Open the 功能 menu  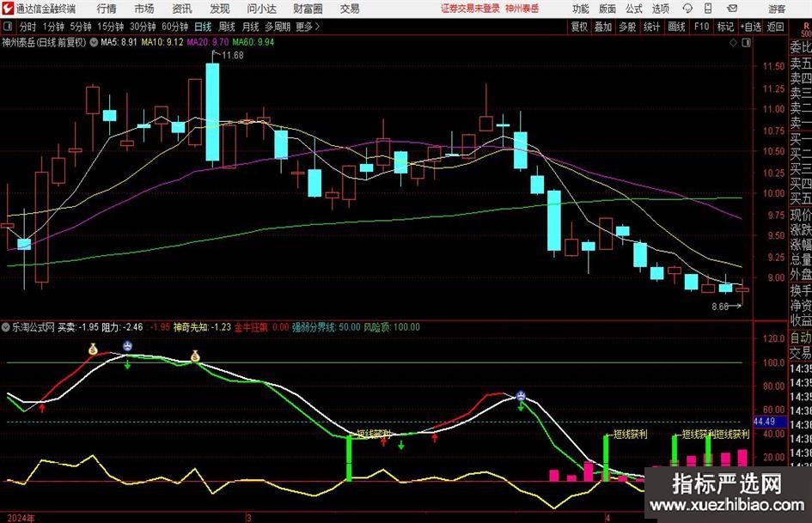coord(581,9)
